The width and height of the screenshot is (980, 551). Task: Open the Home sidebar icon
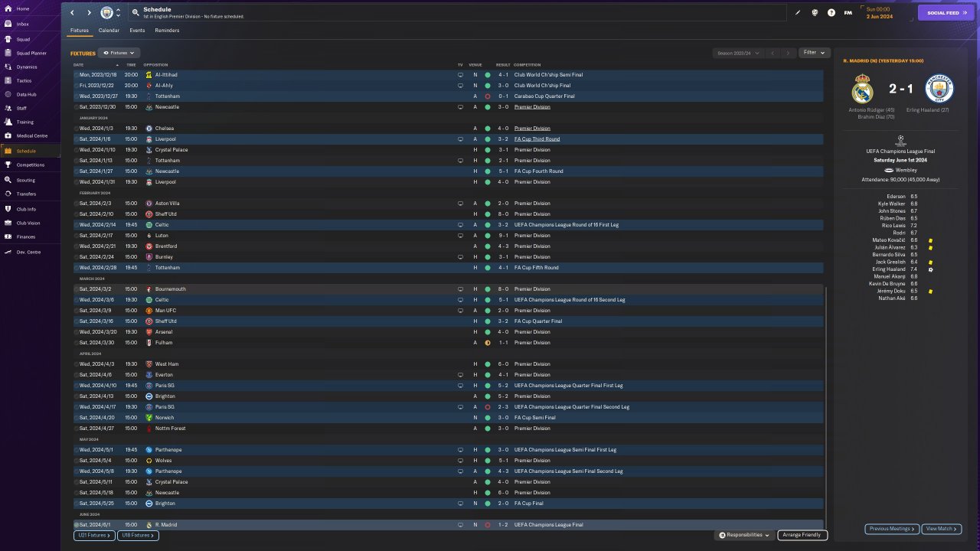click(8, 8)
